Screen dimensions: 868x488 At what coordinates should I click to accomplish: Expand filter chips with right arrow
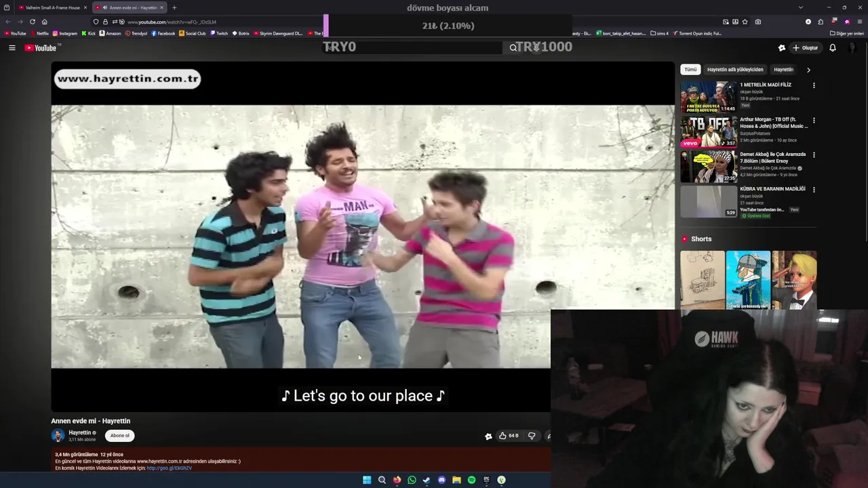(808, 69)
